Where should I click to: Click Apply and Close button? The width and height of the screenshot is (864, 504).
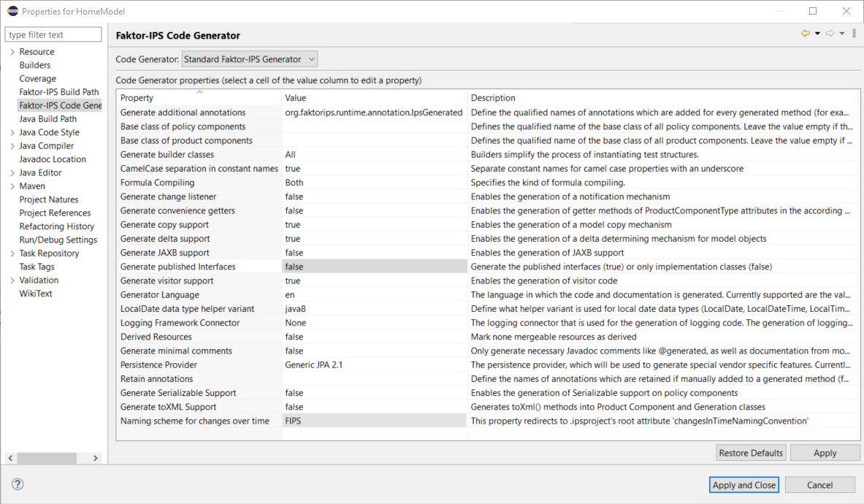pyautogui.click(x=744, y=485)
